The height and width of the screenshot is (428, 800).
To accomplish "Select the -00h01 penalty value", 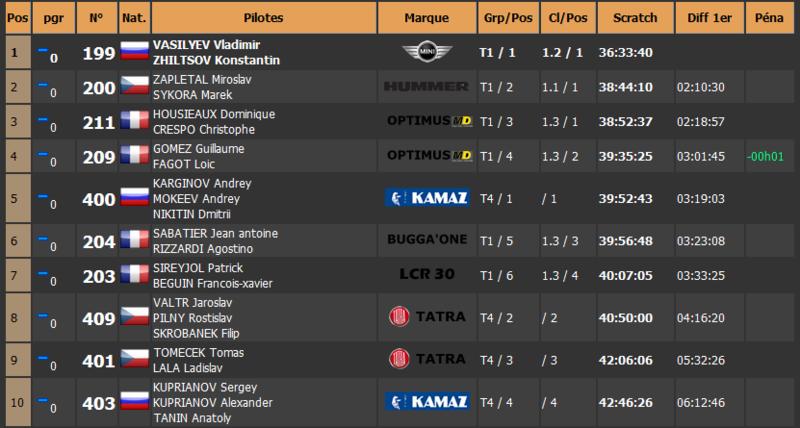I will coord(765,157).
